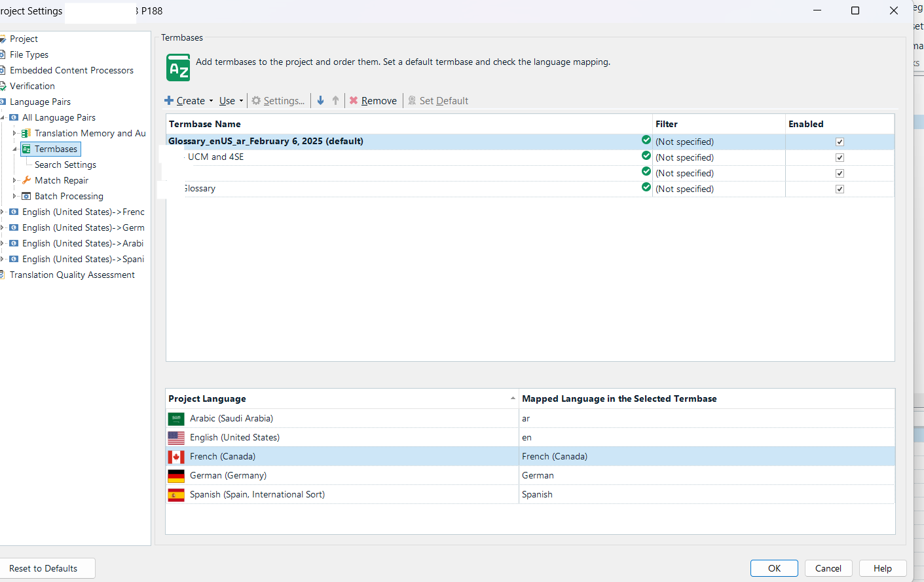Viewport: 924px width, 582px height.
Task: Click mapped language cell 'ar'
Action: point(707,418)
